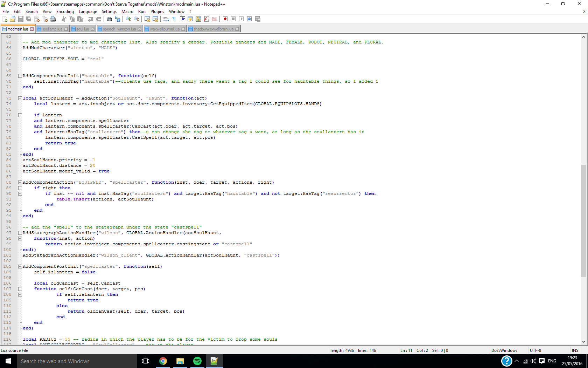Image resolution: width=588 pixels, height=368 pixels.
Task: Toggle the Word wrap toolbar button
Action: [166, 19]
